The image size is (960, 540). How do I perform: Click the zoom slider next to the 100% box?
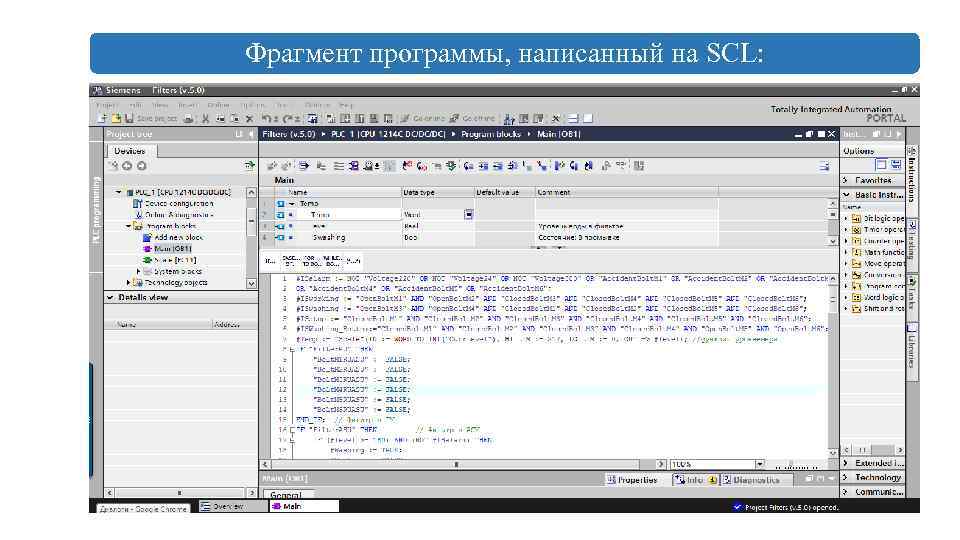point(795,465)
